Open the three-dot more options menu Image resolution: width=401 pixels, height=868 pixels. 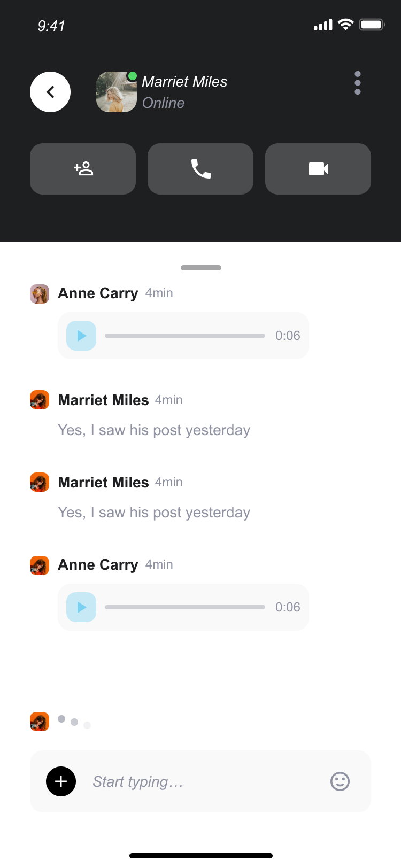point(358,83)
